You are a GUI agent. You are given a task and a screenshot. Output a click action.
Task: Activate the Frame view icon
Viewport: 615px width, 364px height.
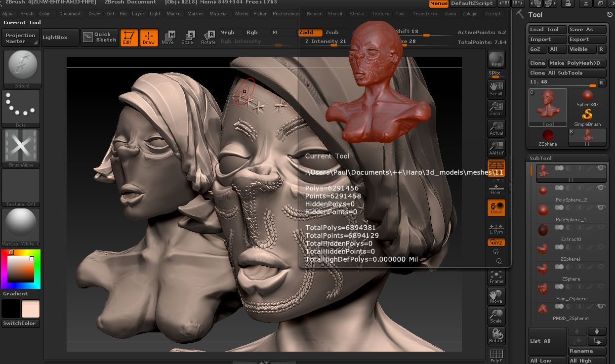(x=496, y=277)
